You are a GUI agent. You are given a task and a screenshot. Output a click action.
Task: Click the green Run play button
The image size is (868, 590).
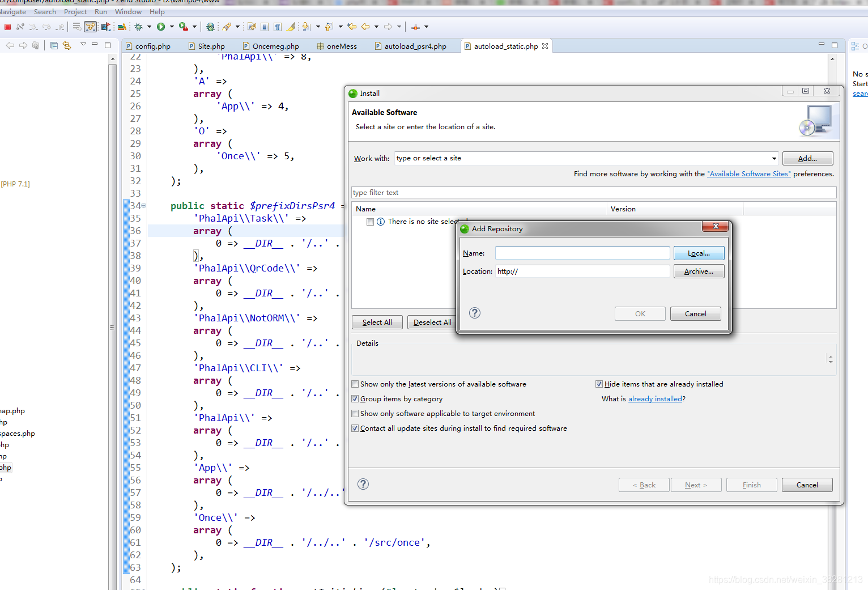coord(161,27)
